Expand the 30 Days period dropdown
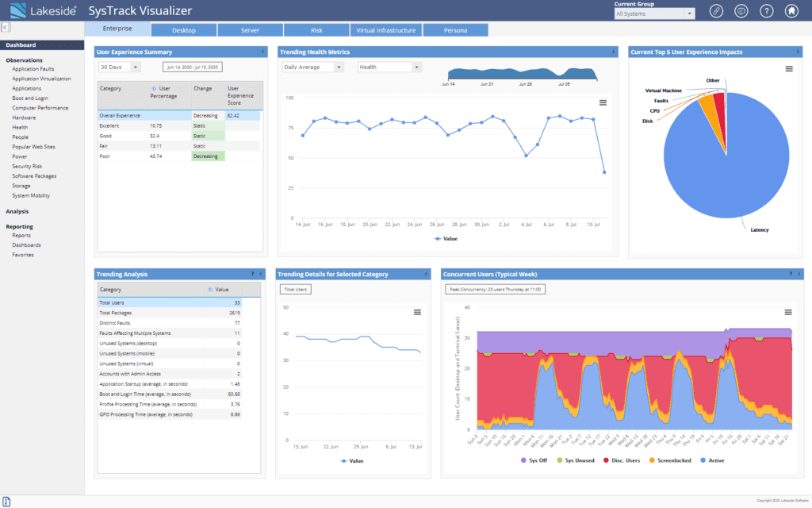The height and width of the screenshot is (508, 812). coord(119,67)
